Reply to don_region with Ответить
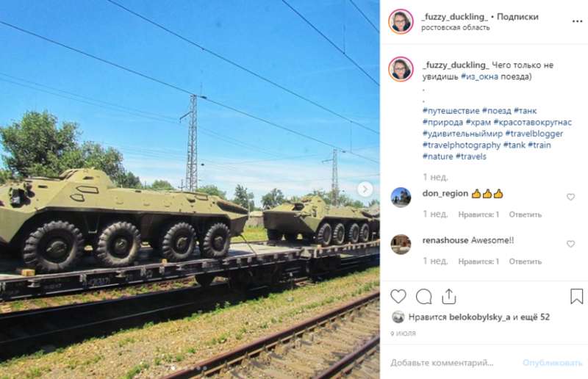The height and width of the screenshot is (379, 588). 525,214
